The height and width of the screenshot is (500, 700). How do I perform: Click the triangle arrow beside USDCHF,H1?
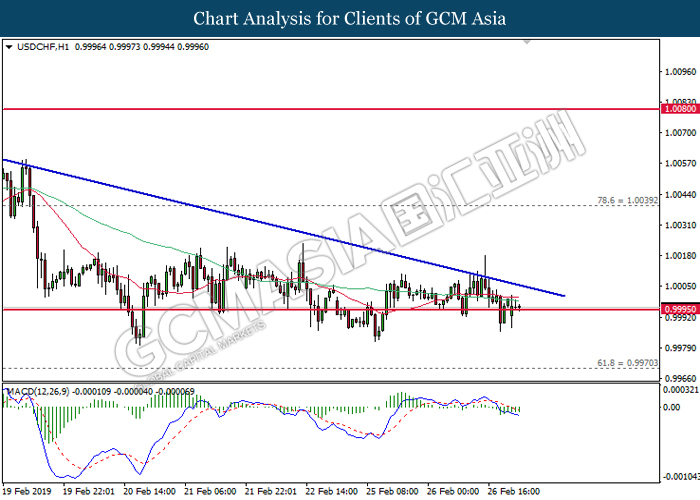tap(9, 46)
